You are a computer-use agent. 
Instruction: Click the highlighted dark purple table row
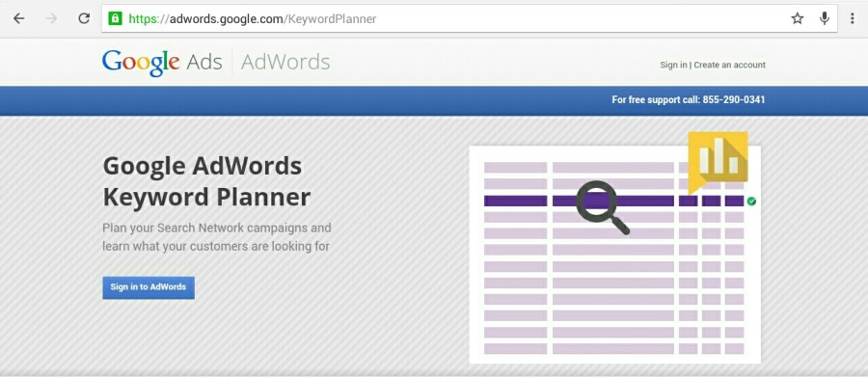(x=614, y=201)
